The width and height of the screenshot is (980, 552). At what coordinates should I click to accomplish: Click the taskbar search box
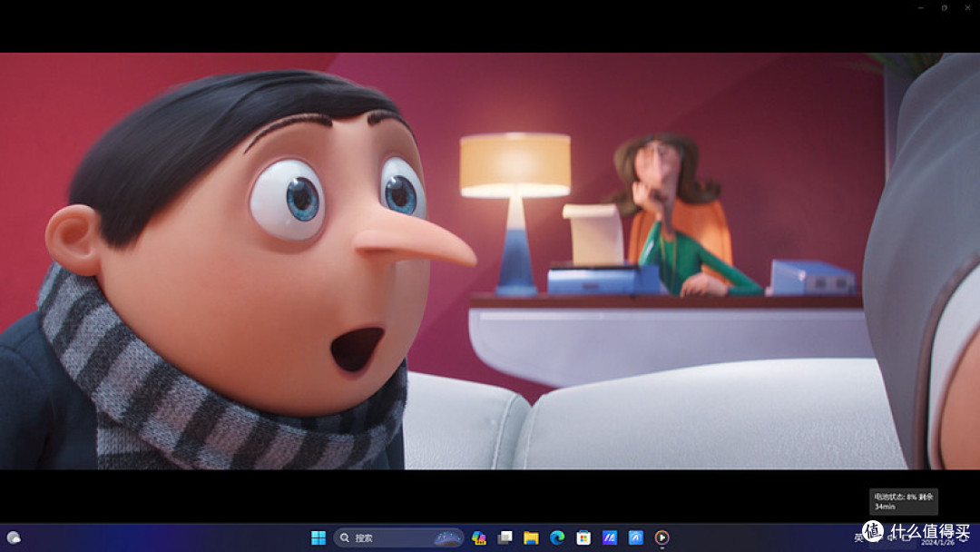click(398, 537)
